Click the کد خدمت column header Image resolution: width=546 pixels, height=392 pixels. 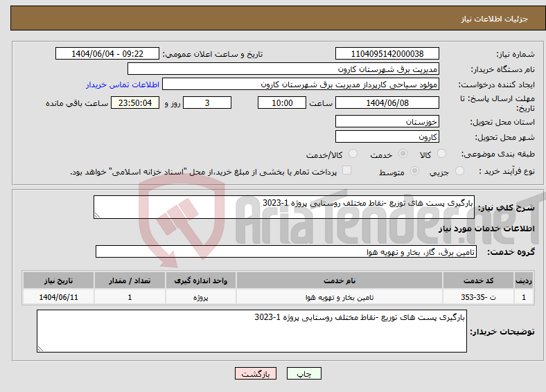click(479, 280)
